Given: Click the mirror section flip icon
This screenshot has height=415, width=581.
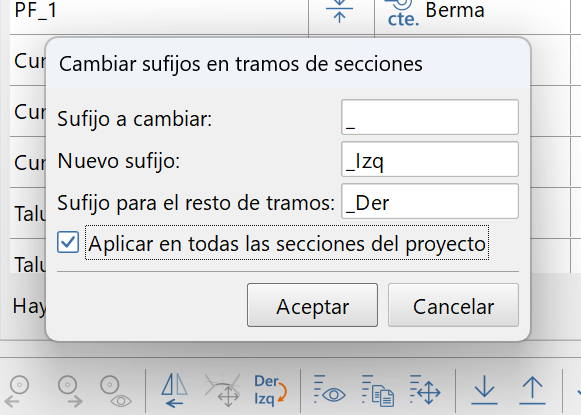Looking at the screenshot, I should pos(175,391).
